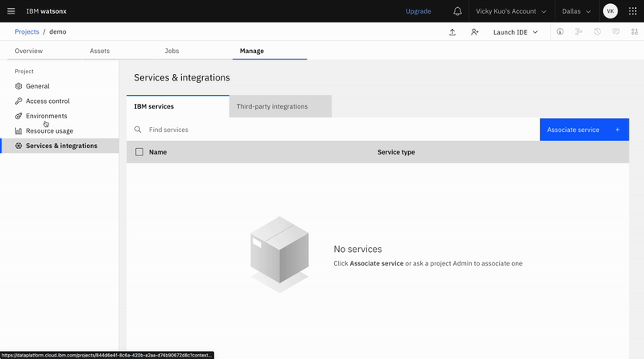
Task: Click the notifications bell icon
Action: click(x=458, y=11)
